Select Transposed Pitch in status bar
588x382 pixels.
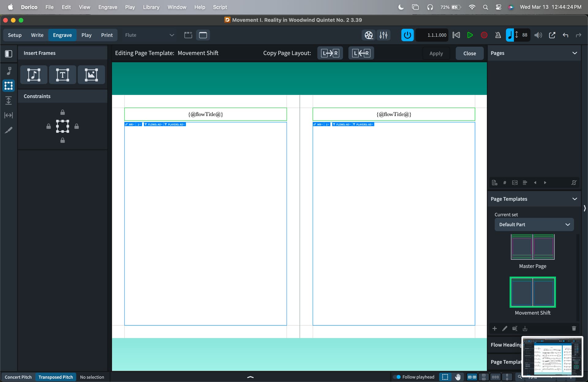[56, 377]
